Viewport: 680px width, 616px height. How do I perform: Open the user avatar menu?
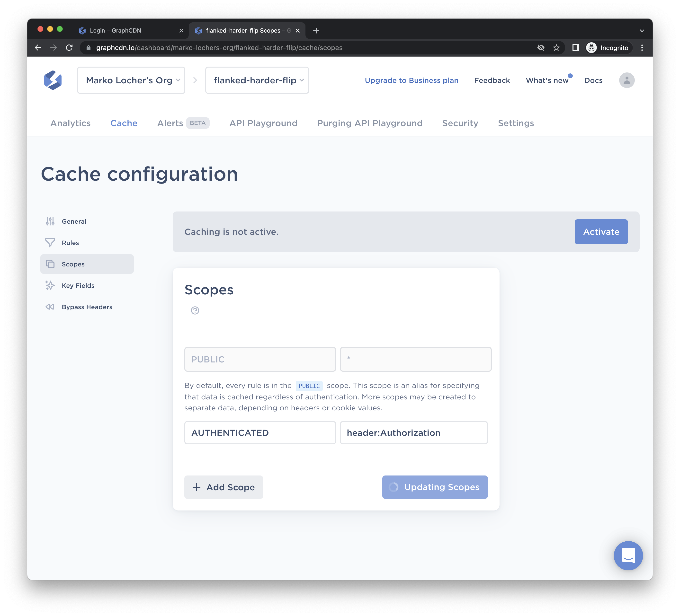tap(626, 80)
